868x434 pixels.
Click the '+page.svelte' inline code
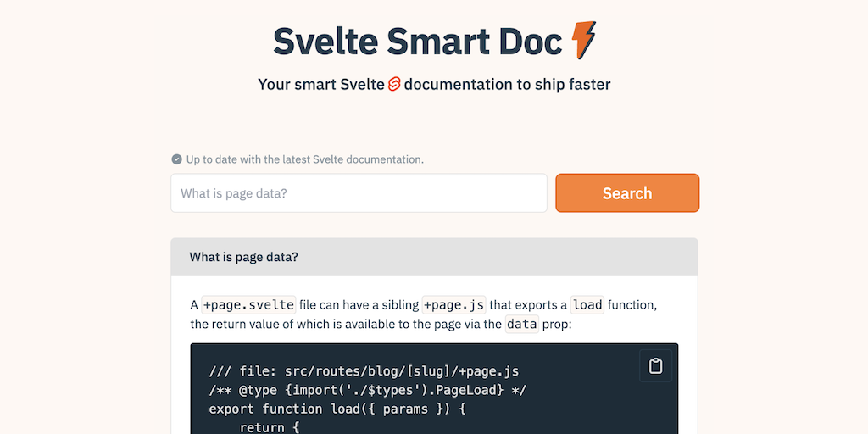pos(248,304)
